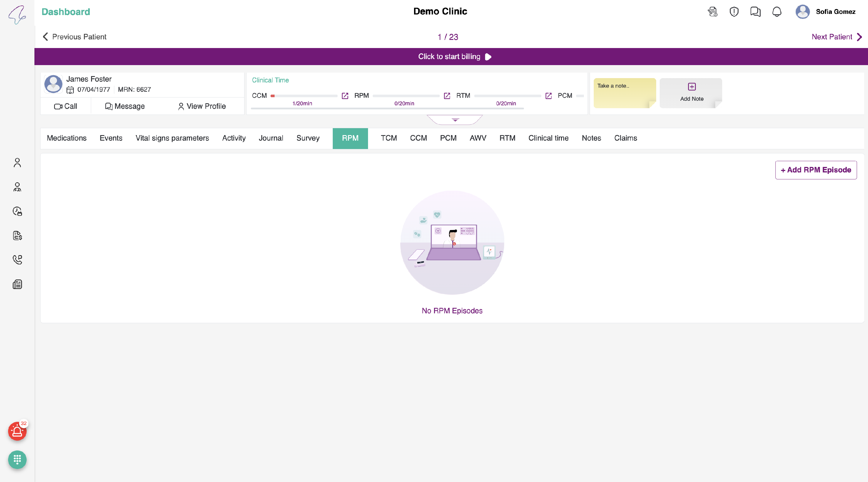The width and height of the screenshot is (868, 482).
Task: Open the green dial pad button
Action: [x=17, y=459]
